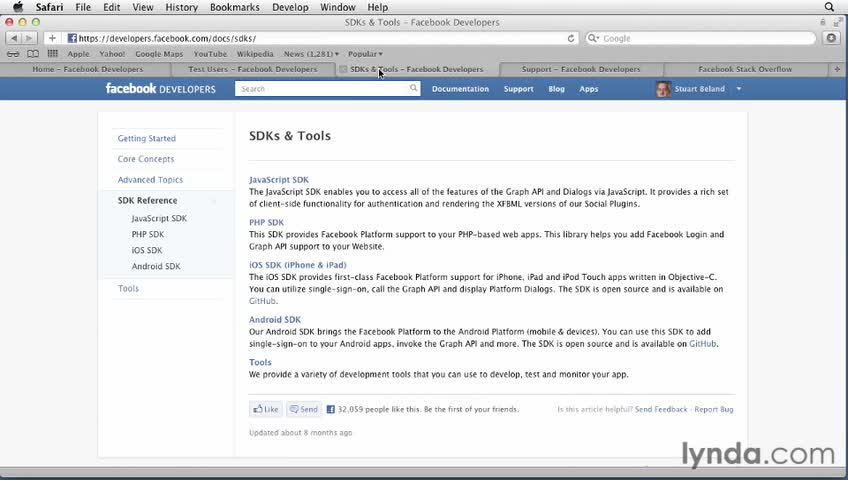
Task: Click GitHub link in iOS SDK description
Action: (x=262, y=301)
